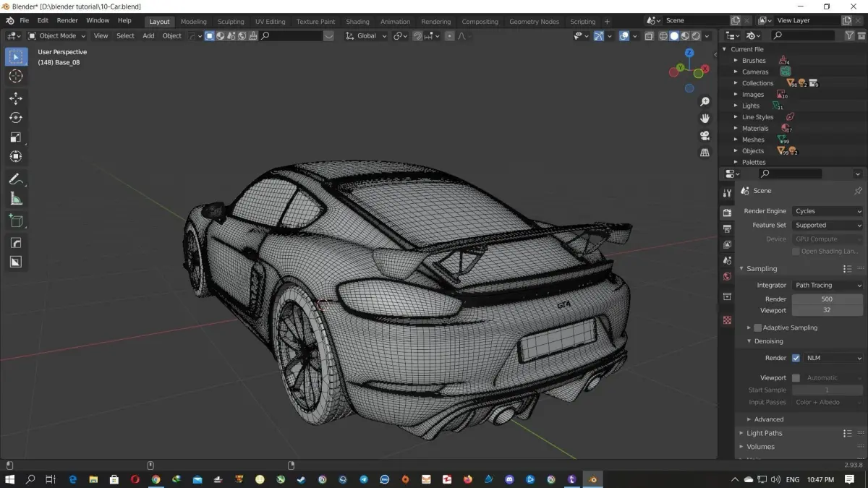Open the Render Engine Cycles dropdown
The image size is (868, 488).
click(x=827, y=211)
